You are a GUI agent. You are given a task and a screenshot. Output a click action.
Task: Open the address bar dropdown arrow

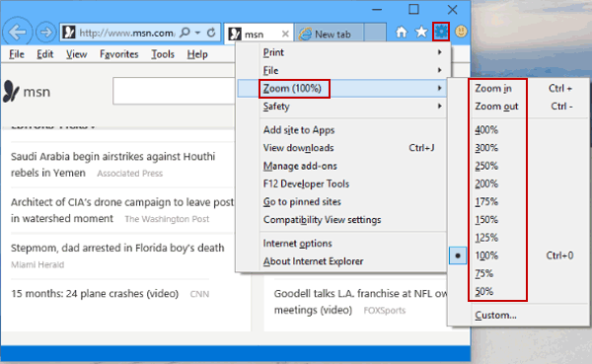coord(197,33)
